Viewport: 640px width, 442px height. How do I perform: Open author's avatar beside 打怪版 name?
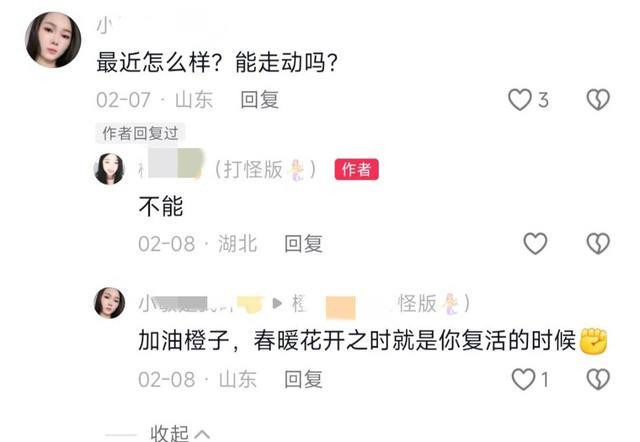[109, 169]
